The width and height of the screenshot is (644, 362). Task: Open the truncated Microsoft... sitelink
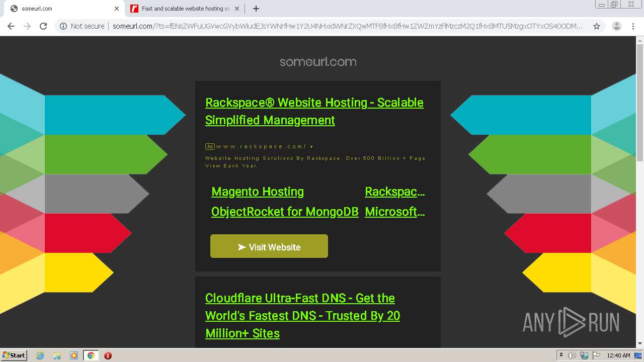[x=395, y=212]
